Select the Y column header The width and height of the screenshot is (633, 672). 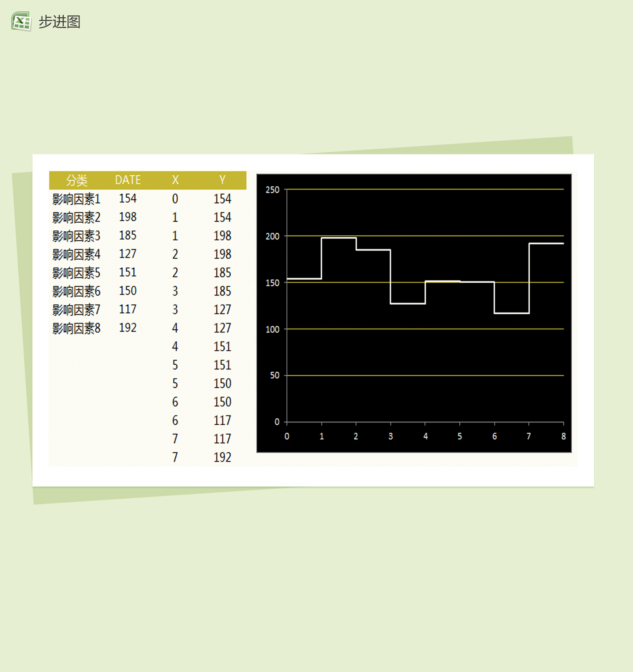(222, 180)
